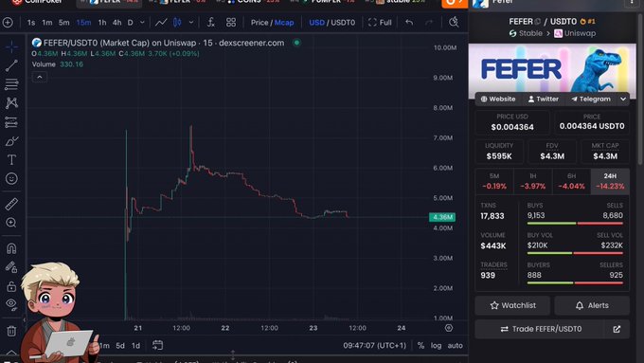Screen dimensions: 644x363
Task: Open Alerts for FEFER
Action: click(592, 305)
